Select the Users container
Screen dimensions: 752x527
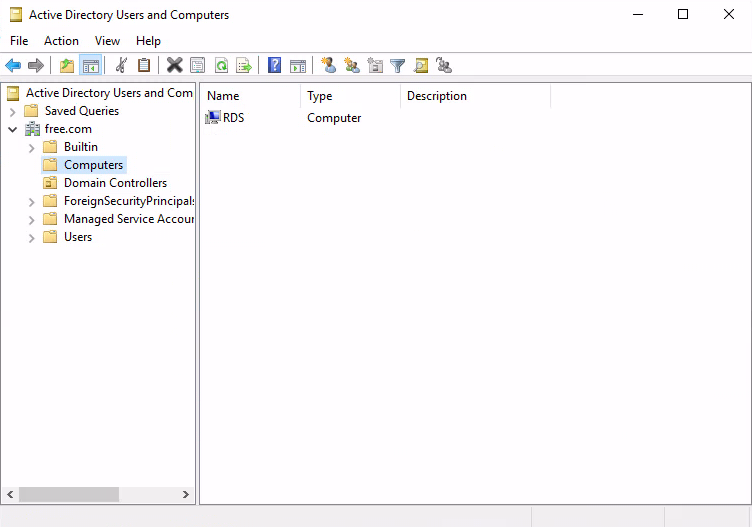click(78, 237)
